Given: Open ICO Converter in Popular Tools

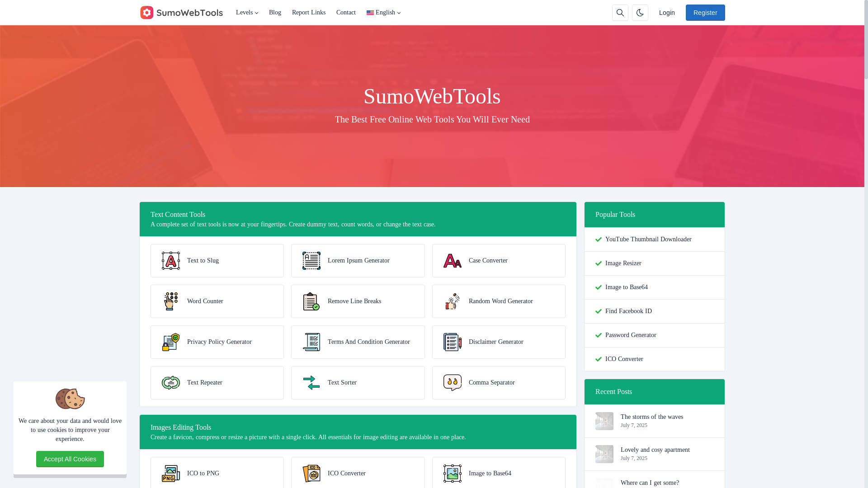Looking at the screenshot, I should 624,359.
